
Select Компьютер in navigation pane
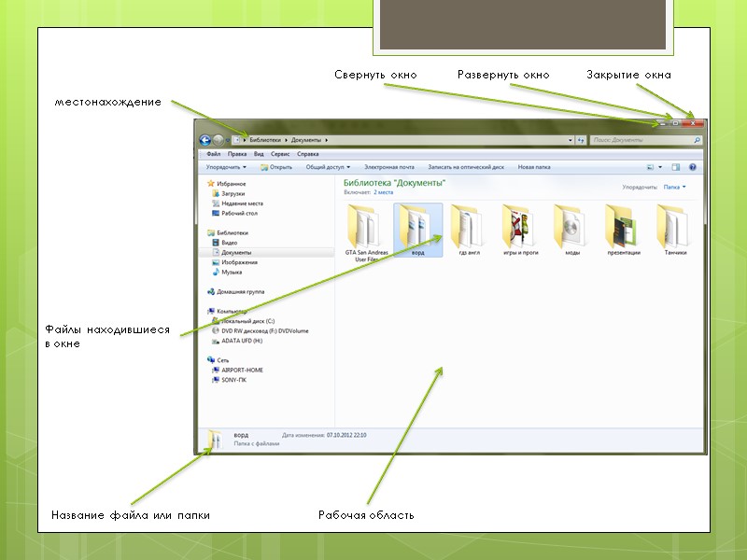click(227, 311)
